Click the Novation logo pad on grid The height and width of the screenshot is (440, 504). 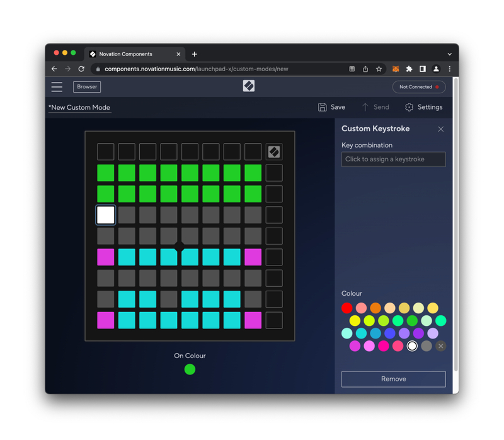(x=274, y=152)
